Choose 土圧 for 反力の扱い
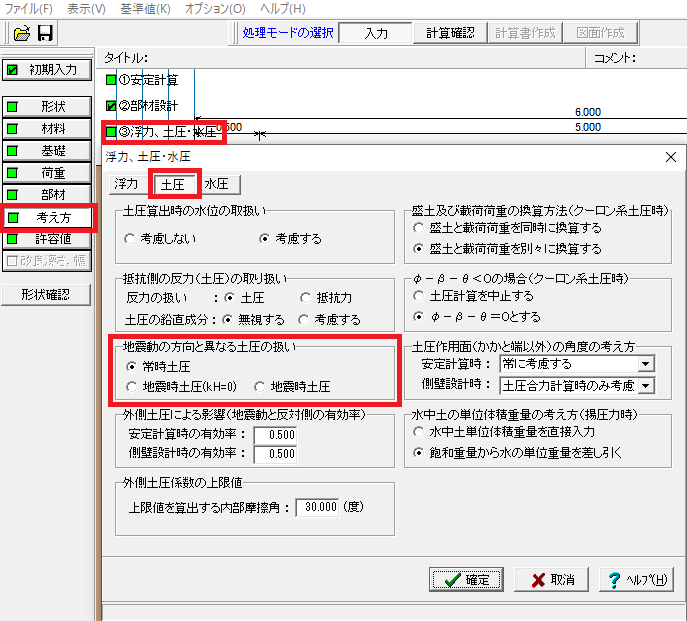This screenshot has height=621, width=687. [x=244, y=298]
